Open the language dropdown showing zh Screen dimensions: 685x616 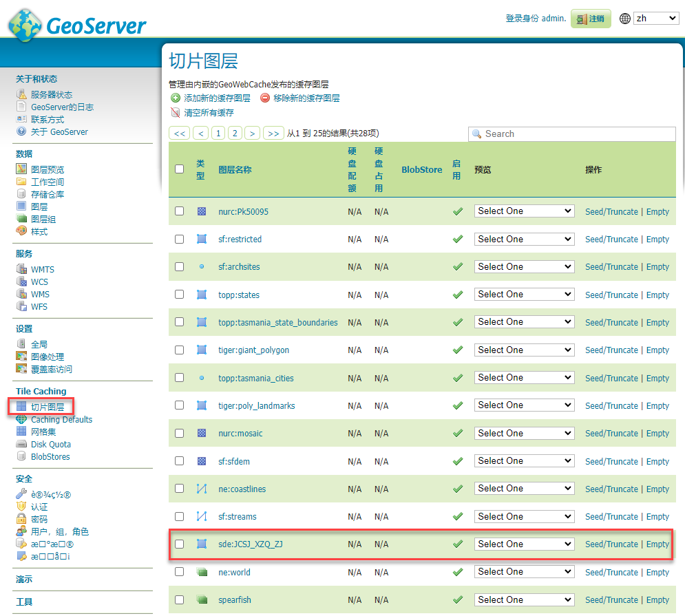point(655,19)
